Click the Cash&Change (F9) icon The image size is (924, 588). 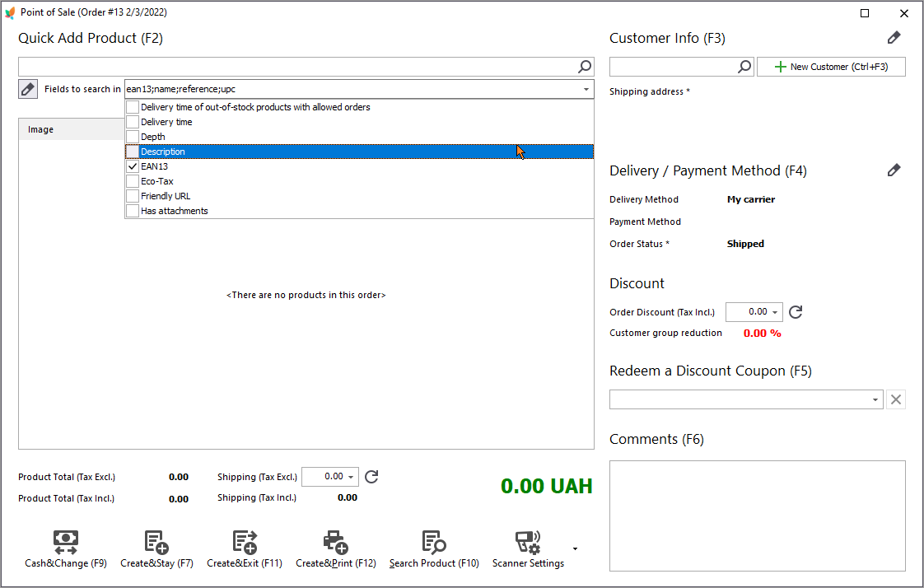click(x=65, y=542)
